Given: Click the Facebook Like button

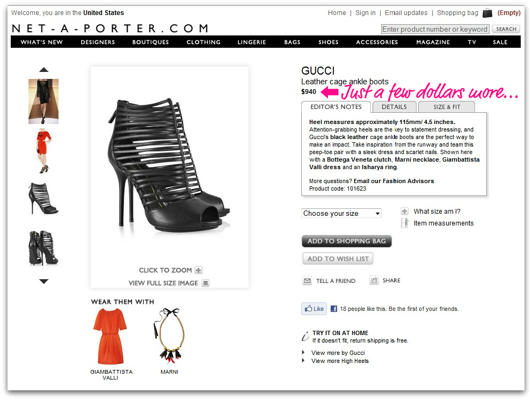Looking at the screenshot, I should 314,309.
